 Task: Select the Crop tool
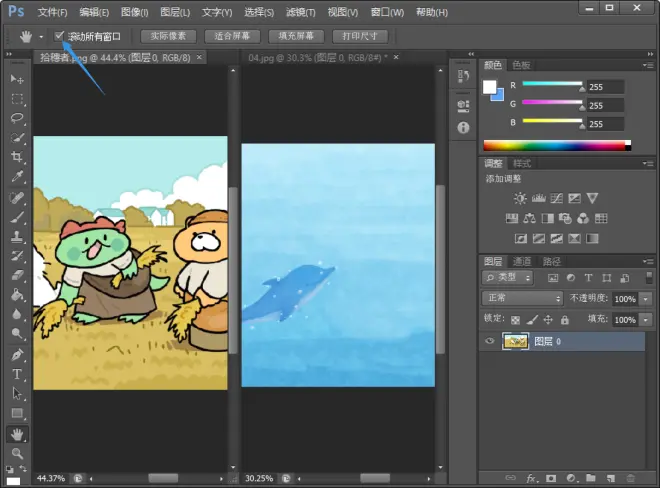pos(17,157)
